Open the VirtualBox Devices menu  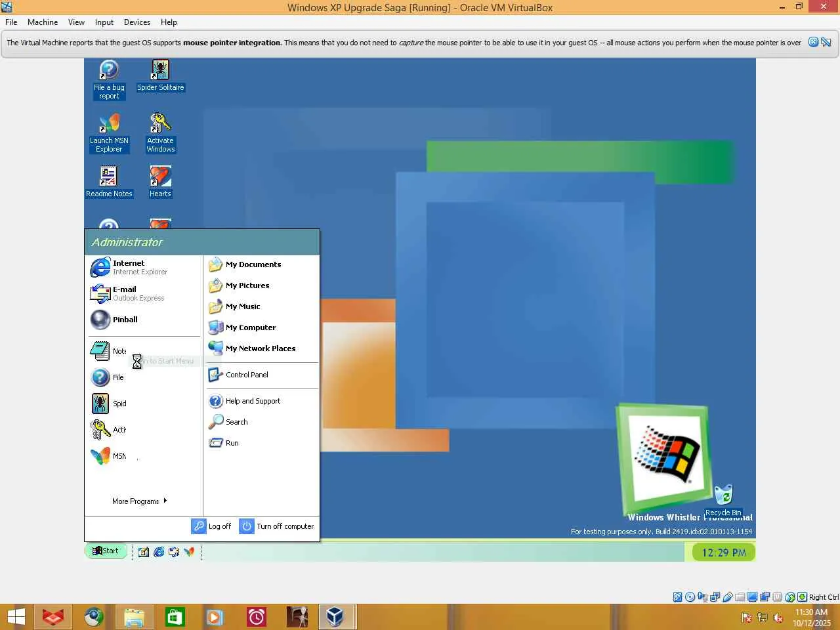pos(137,22)
